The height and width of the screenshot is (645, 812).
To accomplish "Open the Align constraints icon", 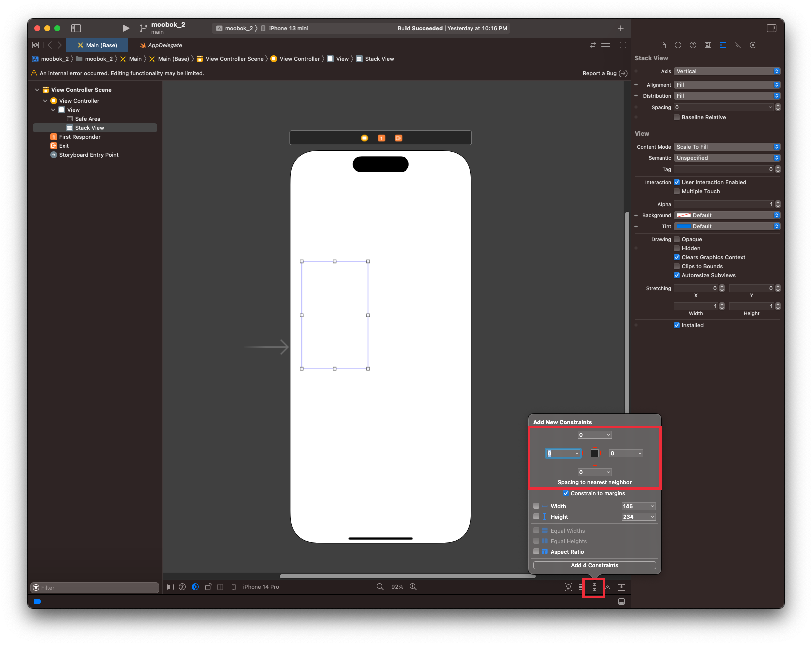I will click(581, 587).
